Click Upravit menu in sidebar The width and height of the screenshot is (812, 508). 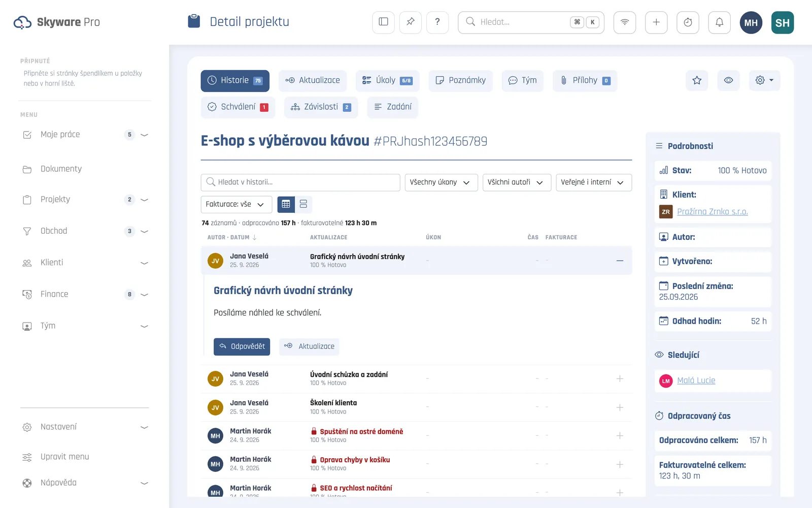pyautogui.click(x=64, y=457)
